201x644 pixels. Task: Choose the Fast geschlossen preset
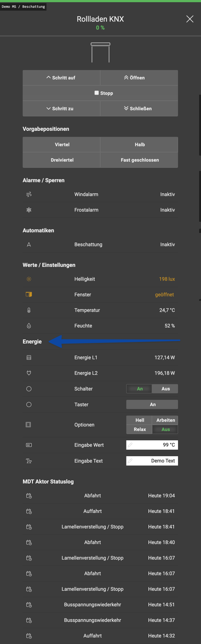pyautogui.click(x=139, y=160)
